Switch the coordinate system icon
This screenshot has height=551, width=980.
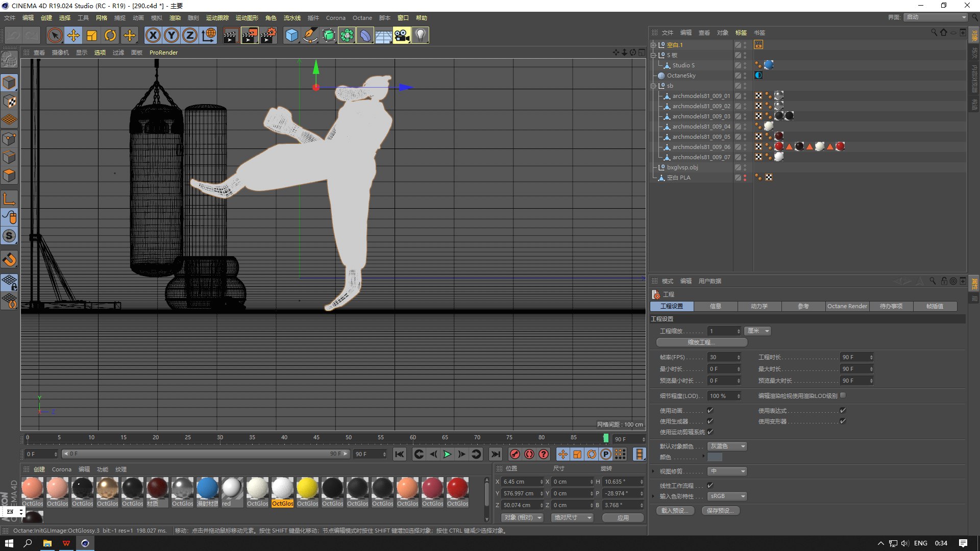point(208,36)
